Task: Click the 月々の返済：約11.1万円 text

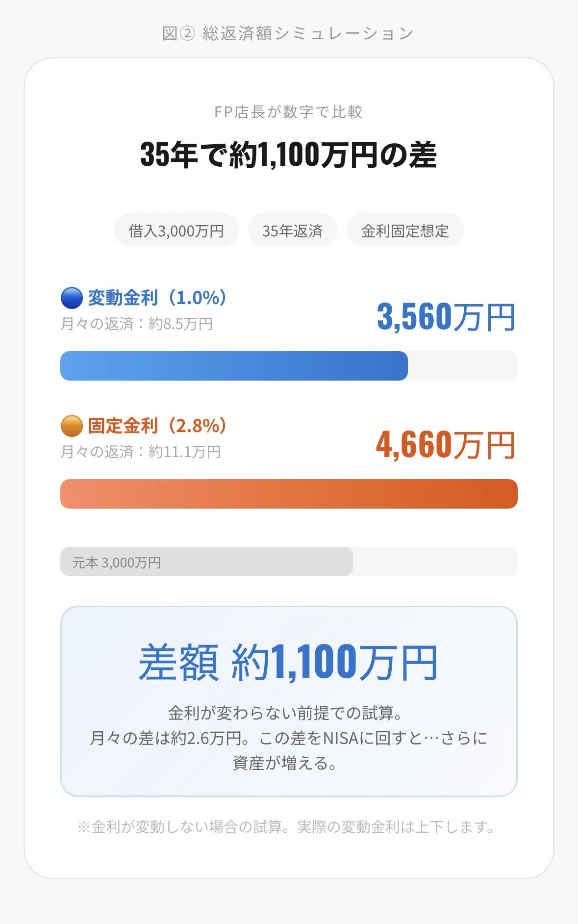Action: (x=141, y=452)
